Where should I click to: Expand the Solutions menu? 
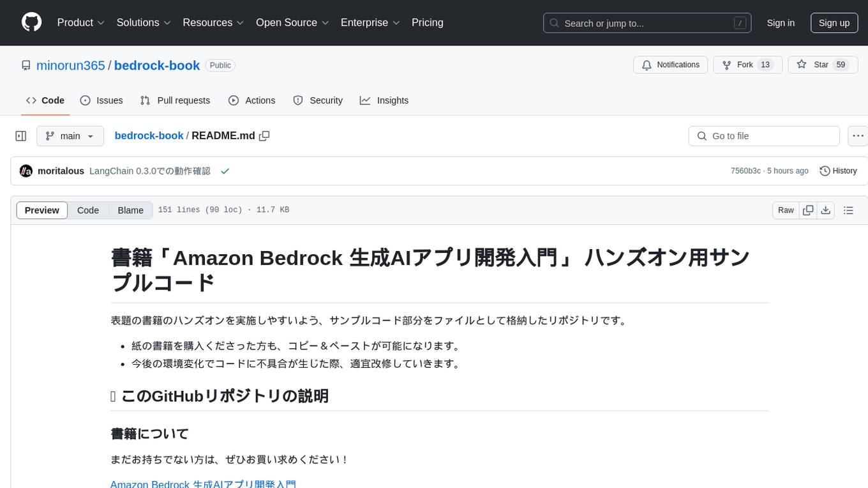[144, 22]
